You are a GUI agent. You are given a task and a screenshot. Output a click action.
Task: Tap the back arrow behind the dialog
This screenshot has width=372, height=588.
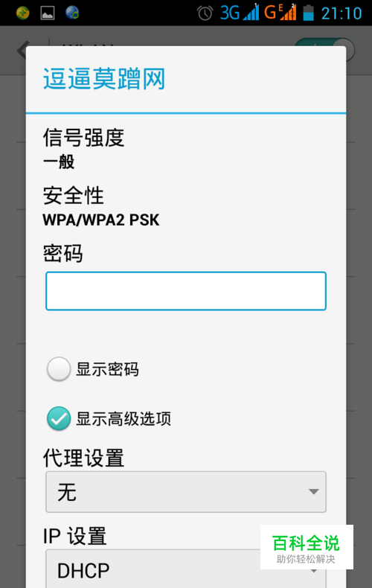tap(22, 50)
